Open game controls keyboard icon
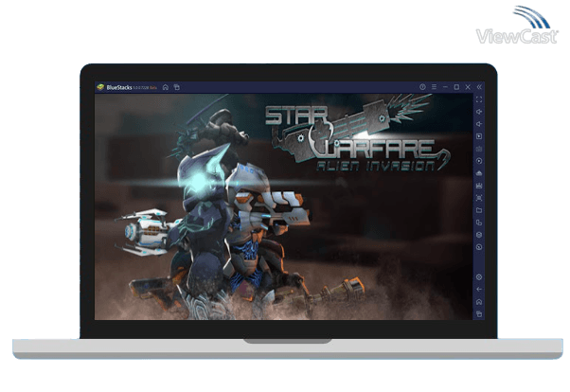This screenshot has height=392, width=570. click(x=479, y=149)
